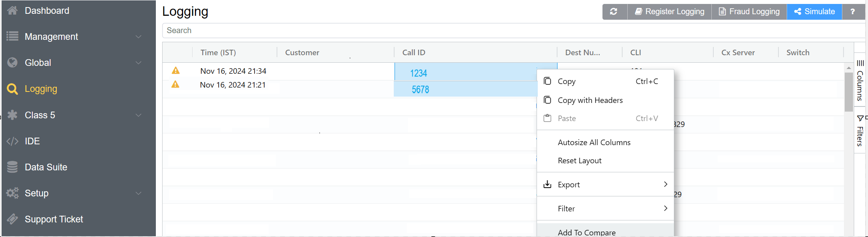Click the Simulate button
868x237 pixels.
point(814,11)
